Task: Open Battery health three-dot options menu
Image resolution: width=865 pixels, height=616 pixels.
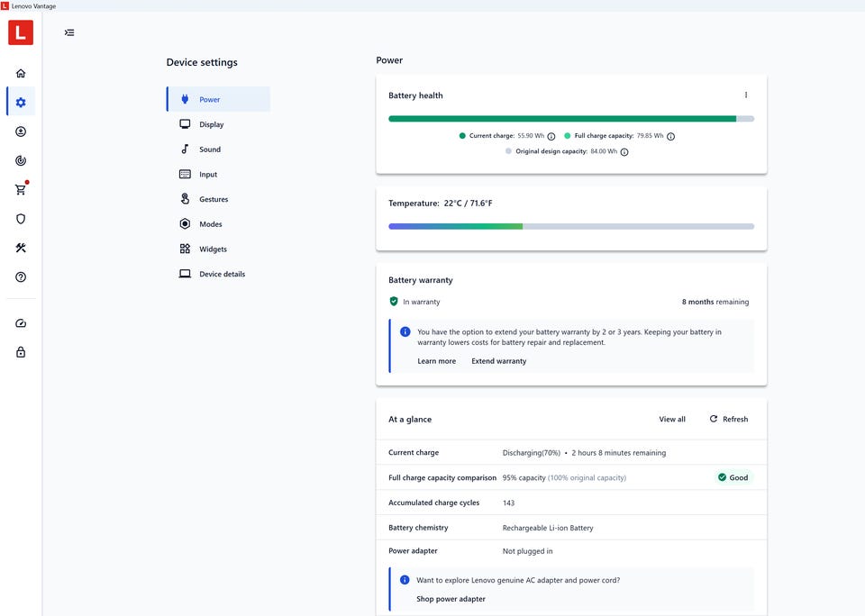Action: pyautogui.click(x=746, y=95)
